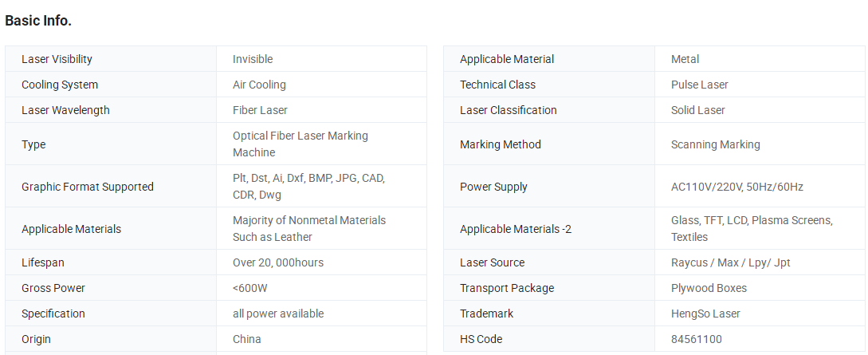This screenshot has height=355, width=868.
Task: Select the Air Cooling value
Action: click(x=259, y=85)
